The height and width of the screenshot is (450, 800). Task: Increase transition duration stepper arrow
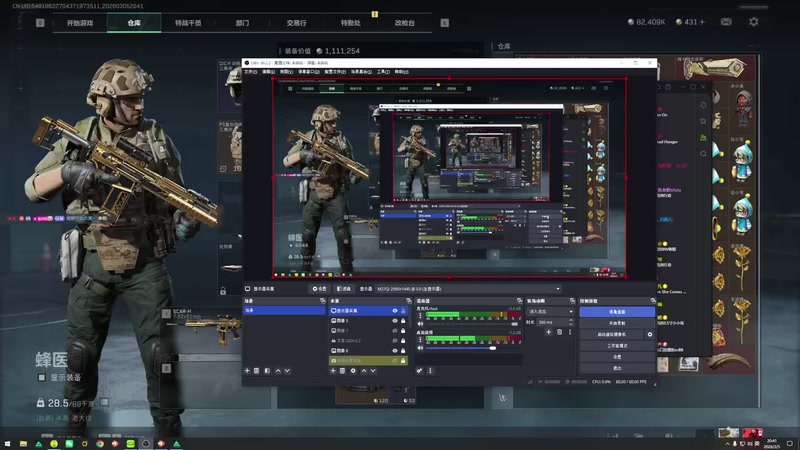coord(571,320)
